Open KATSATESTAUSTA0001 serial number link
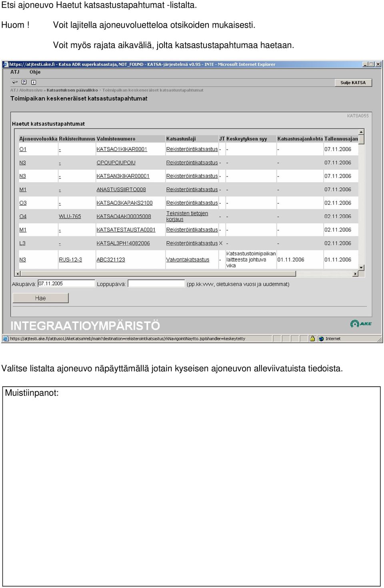 pyautogui.click(x=126, y=230)
